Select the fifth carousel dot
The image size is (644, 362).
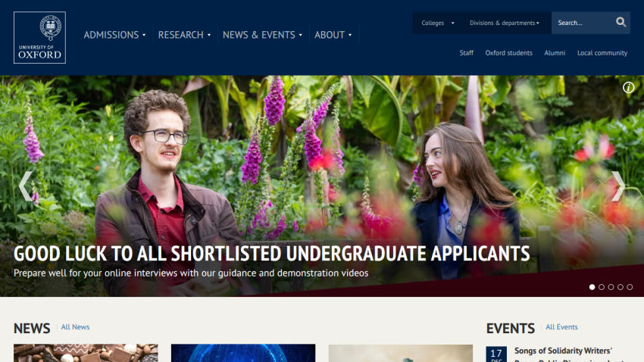pos(630,287)
